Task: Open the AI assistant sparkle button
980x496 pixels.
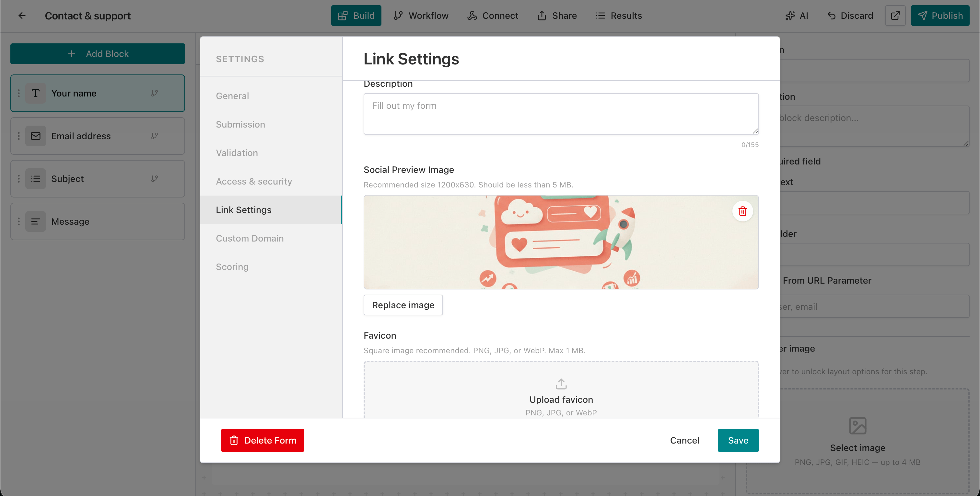Action: (797, 16)
